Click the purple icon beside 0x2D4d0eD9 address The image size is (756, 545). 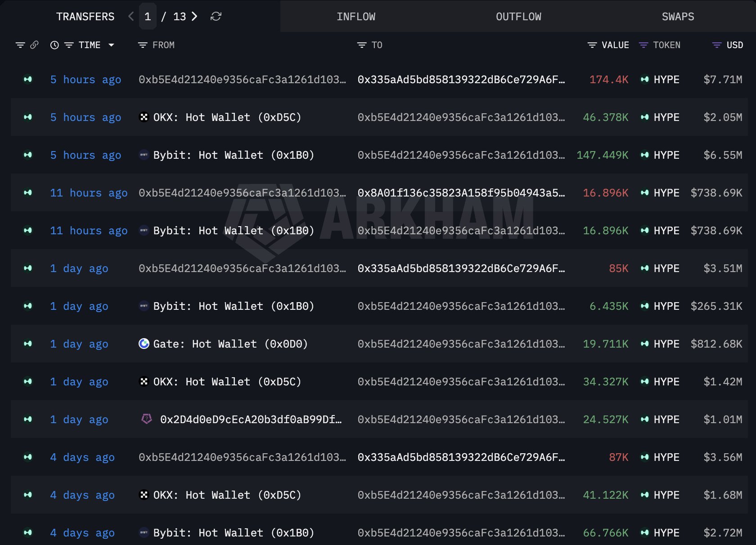click(147, 419)
